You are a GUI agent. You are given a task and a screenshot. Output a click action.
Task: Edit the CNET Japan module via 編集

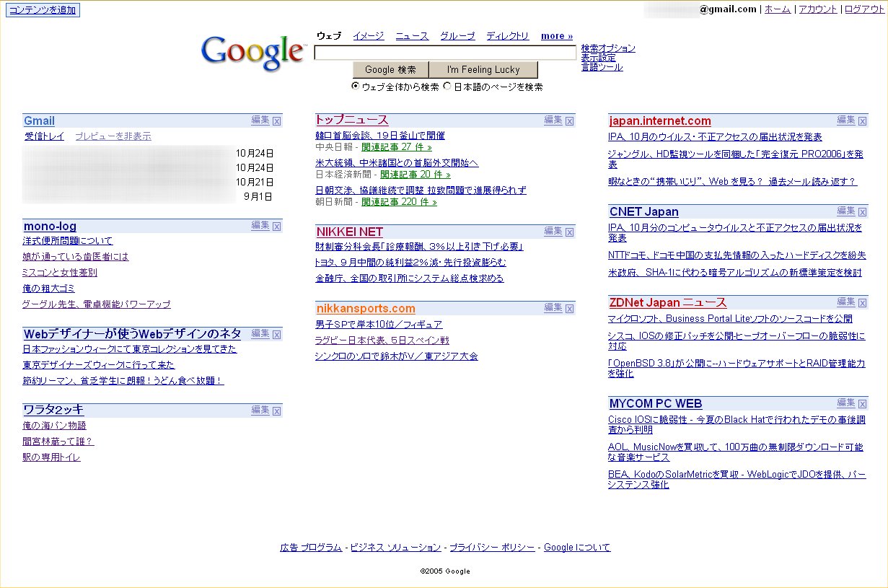846,211
